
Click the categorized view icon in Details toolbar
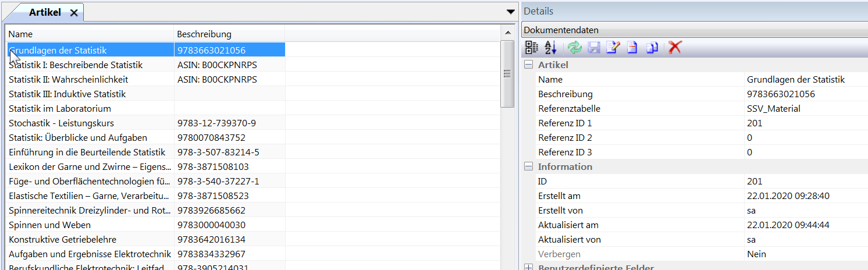532,48
